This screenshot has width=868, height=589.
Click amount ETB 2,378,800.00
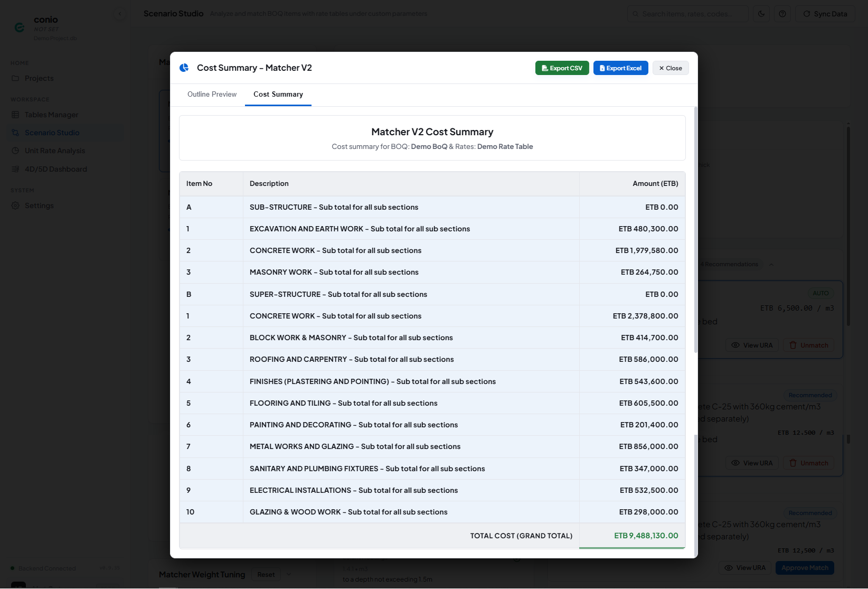(646, 316)
